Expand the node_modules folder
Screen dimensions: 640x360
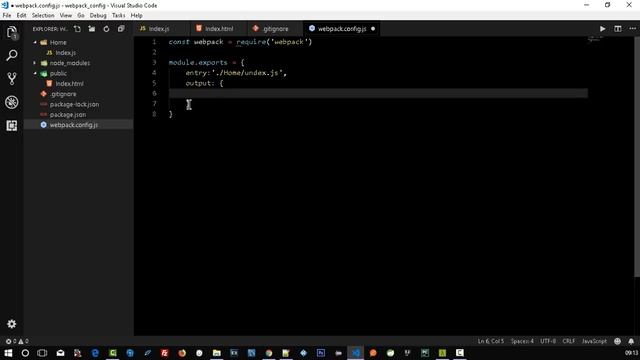35,63
